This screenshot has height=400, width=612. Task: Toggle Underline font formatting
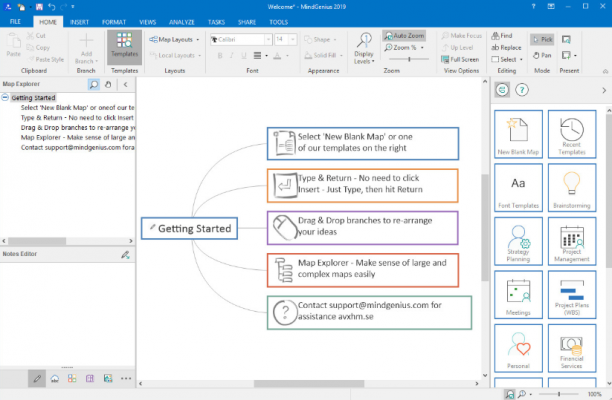coord(244,56)
